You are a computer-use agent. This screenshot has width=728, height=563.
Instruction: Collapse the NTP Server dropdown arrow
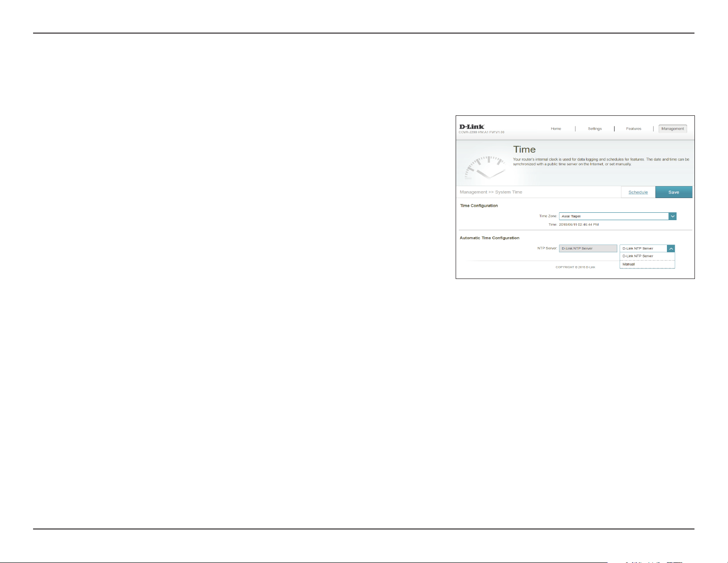pyautogui.click(x=671, y=248)
